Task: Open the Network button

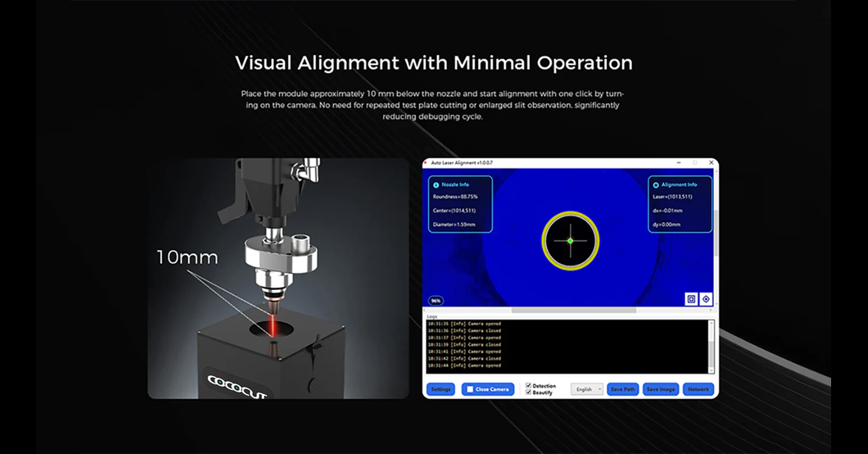Action: coord(698,390)
